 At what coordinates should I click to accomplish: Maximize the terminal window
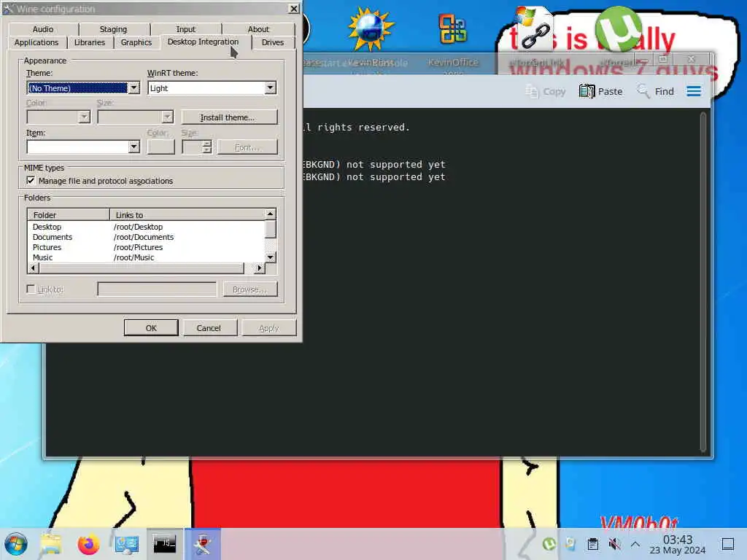662,60
